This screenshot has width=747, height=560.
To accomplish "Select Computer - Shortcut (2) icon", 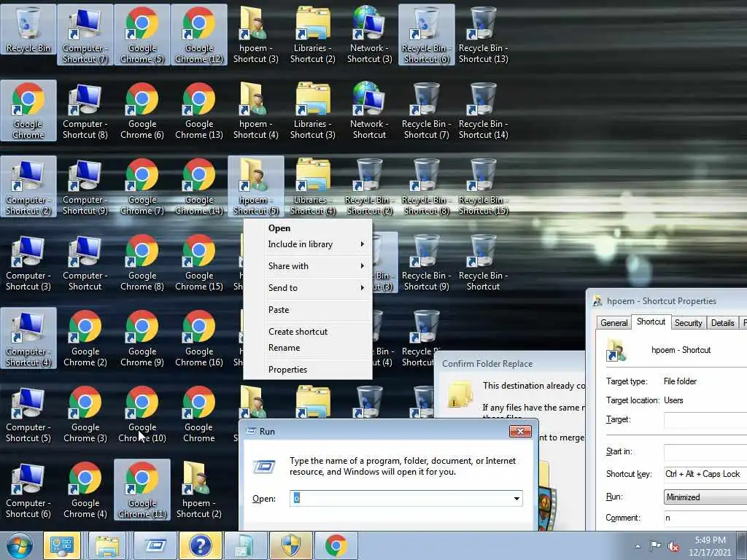I will 28,187.
